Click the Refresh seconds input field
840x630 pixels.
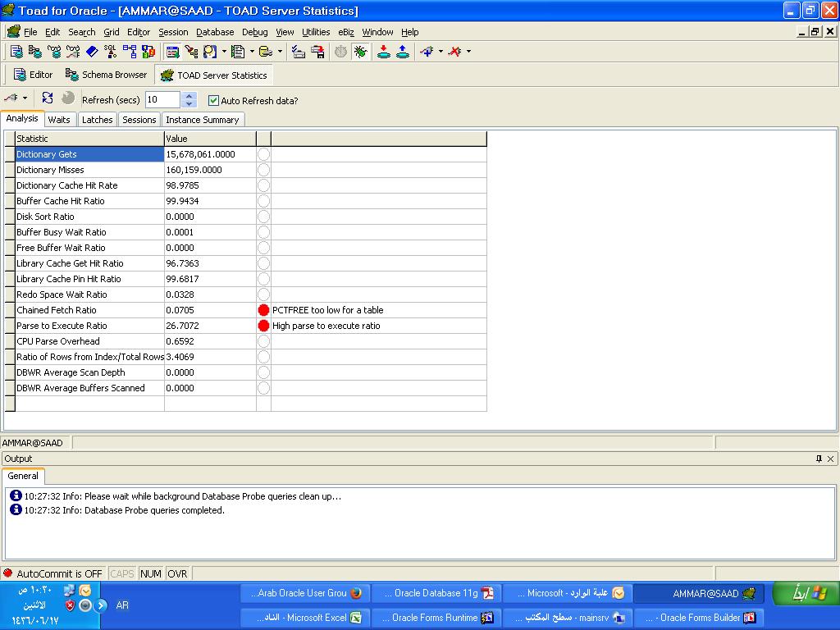pyautogui.click(x=162, y=100)
